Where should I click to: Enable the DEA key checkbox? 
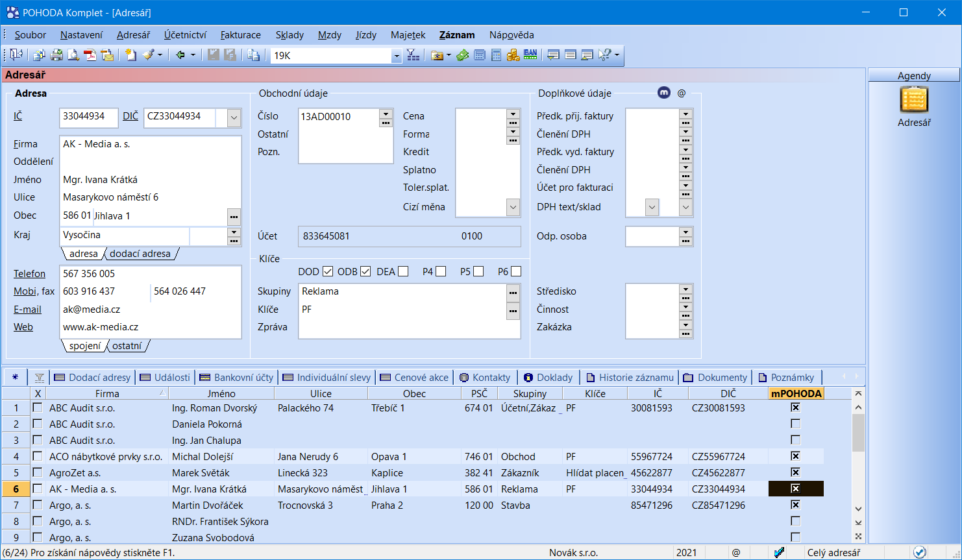pyautogui.click(x=403, y=271)
